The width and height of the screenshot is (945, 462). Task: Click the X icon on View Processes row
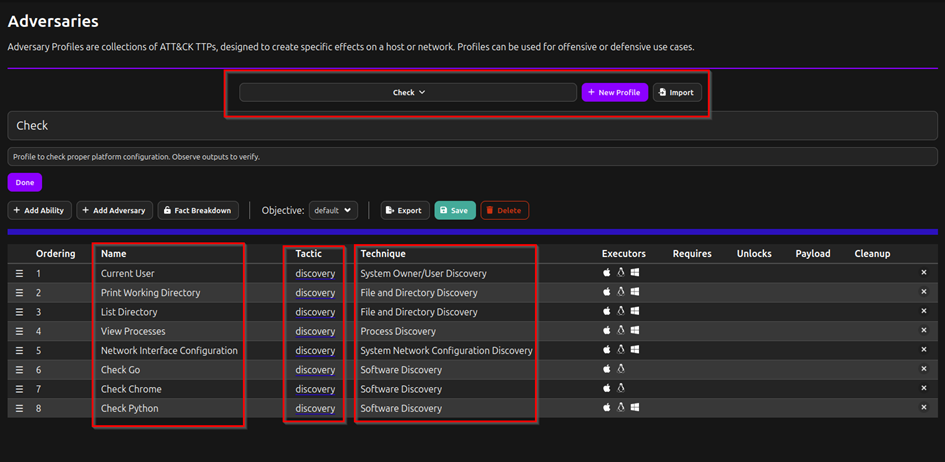click(x=924, y=331)
